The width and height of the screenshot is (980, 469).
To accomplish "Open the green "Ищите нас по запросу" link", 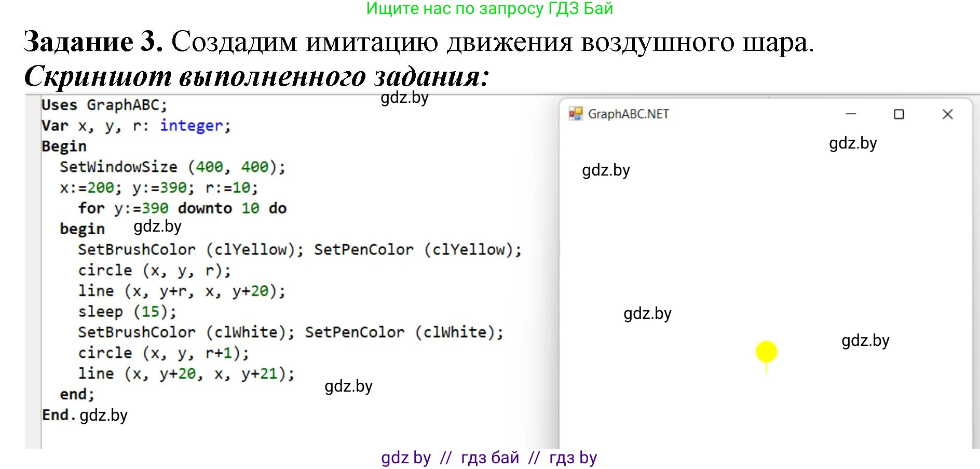I will coord(489,9).
